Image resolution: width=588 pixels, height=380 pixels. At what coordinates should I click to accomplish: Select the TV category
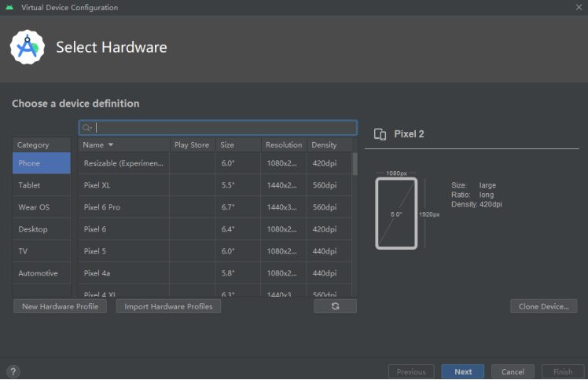pyautogui.click(x=41, y=250)
